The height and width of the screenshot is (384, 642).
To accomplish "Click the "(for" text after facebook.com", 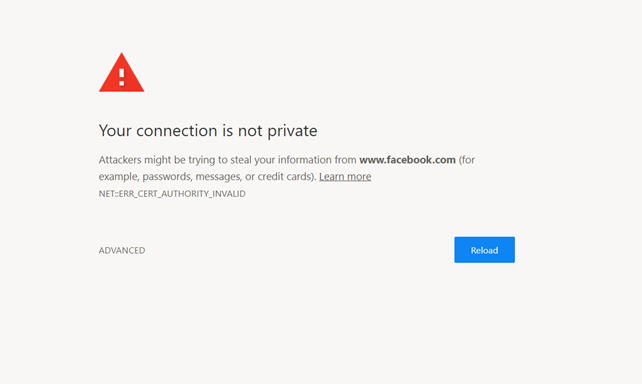I will [467, 160].
